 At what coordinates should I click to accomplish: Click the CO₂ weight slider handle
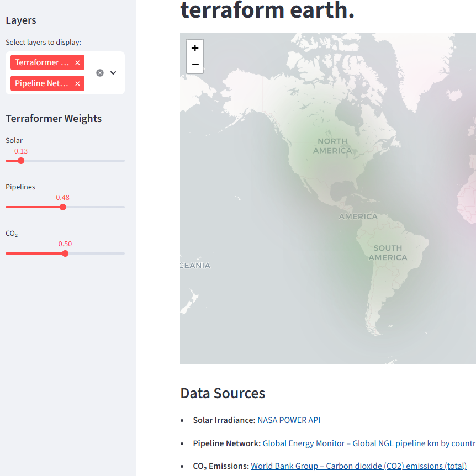65,253
